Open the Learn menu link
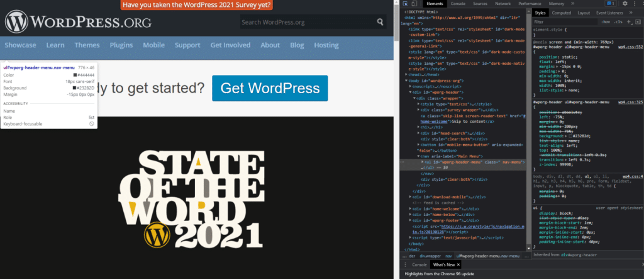Screen dimensions: 644x279 pyautogui.click(x=55, y=45)
